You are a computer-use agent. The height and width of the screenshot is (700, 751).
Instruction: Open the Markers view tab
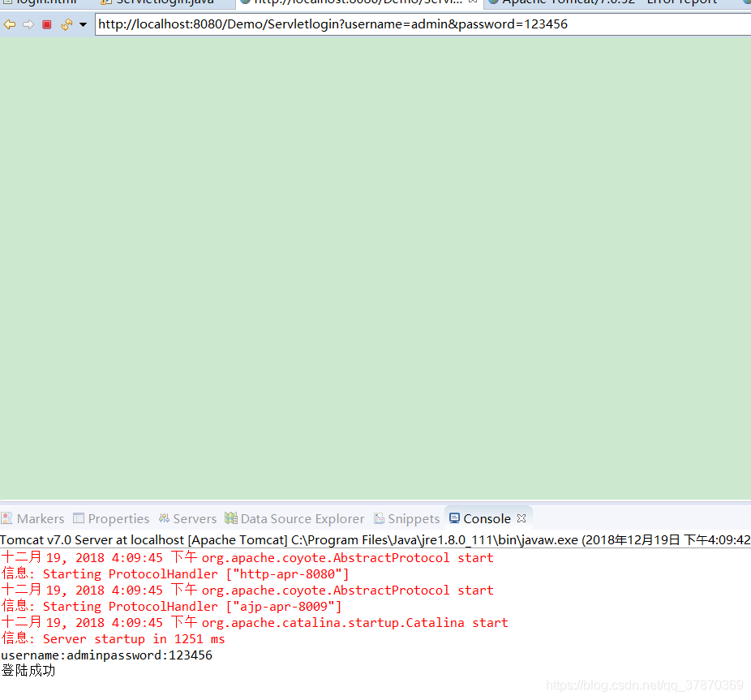point(32,518)
